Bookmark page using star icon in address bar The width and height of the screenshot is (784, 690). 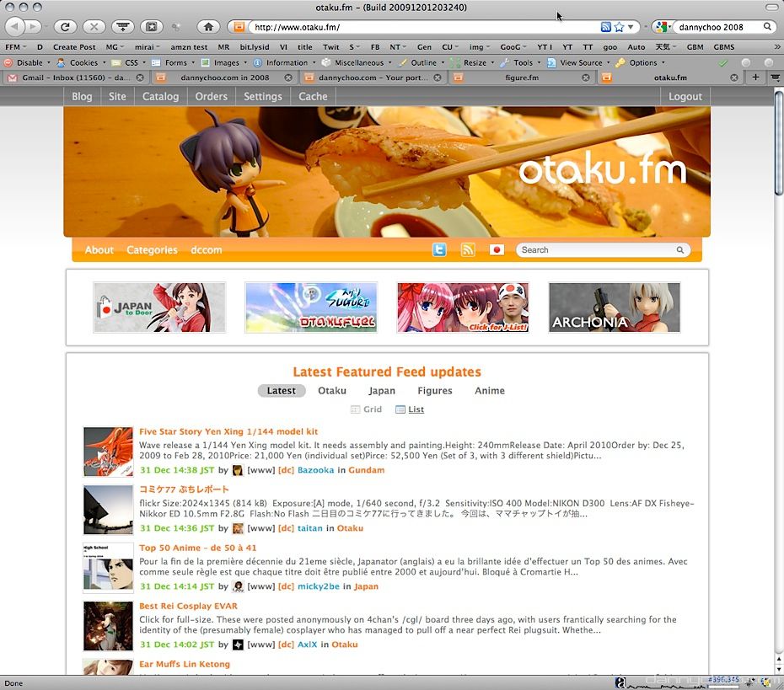point(619,27)
